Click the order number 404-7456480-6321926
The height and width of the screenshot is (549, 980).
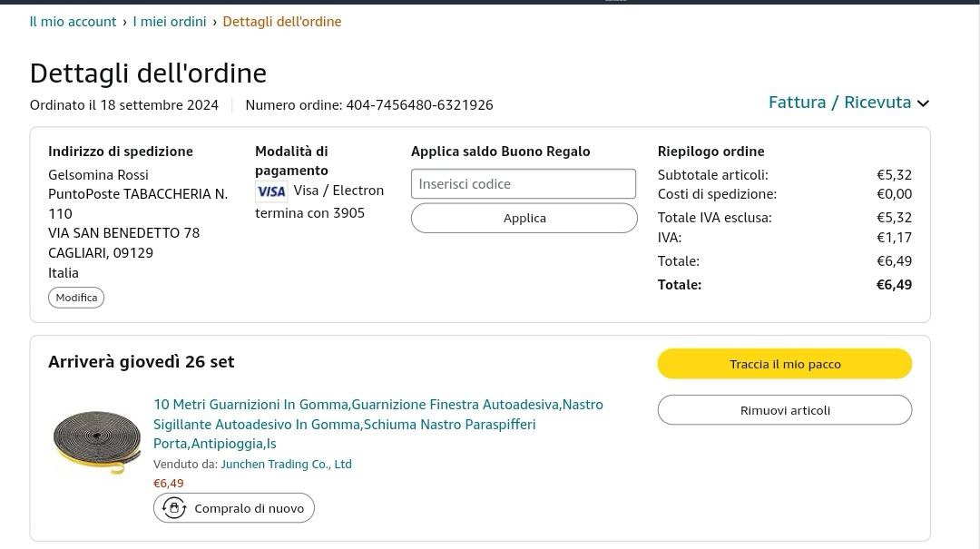[x=419, y=104]
